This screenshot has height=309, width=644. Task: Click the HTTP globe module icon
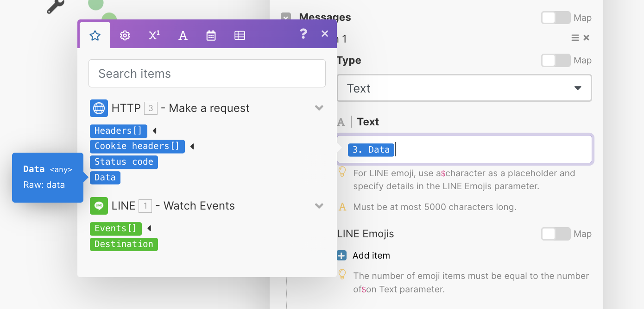(x=99, y=108)
